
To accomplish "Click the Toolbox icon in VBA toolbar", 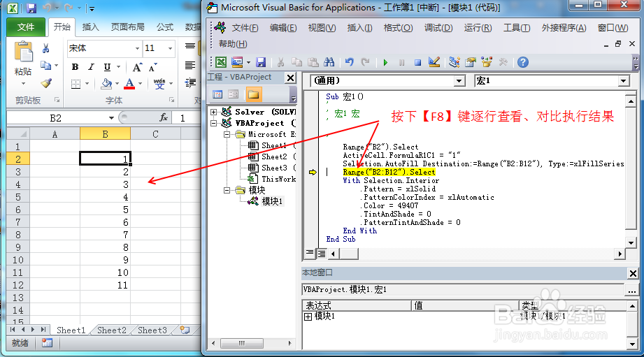I will click(x=503, y=62).
